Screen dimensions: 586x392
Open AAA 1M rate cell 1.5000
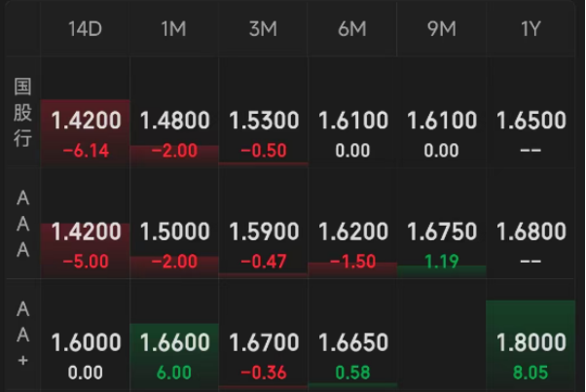pos(174,232)
